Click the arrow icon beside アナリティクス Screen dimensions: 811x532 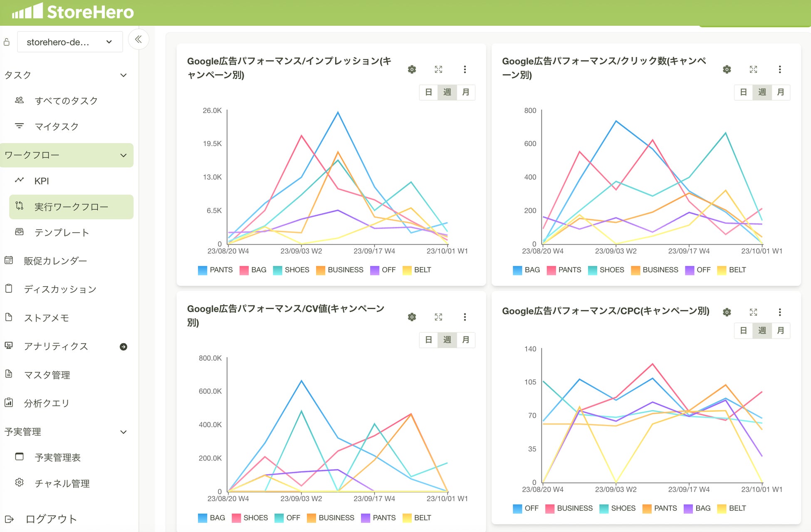tap(124, 346)
